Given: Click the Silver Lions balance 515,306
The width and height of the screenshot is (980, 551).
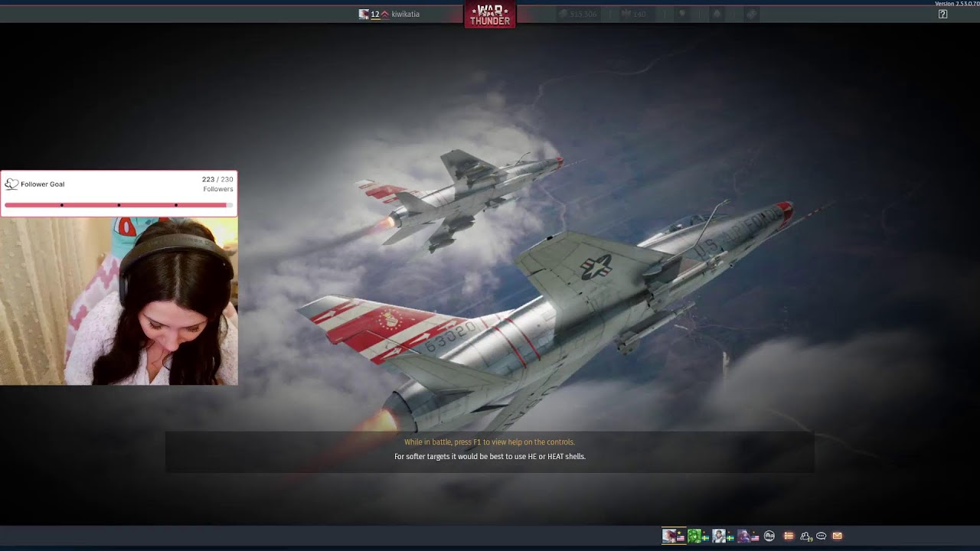Looking at the screenshot, I should (x=579, y=14).
